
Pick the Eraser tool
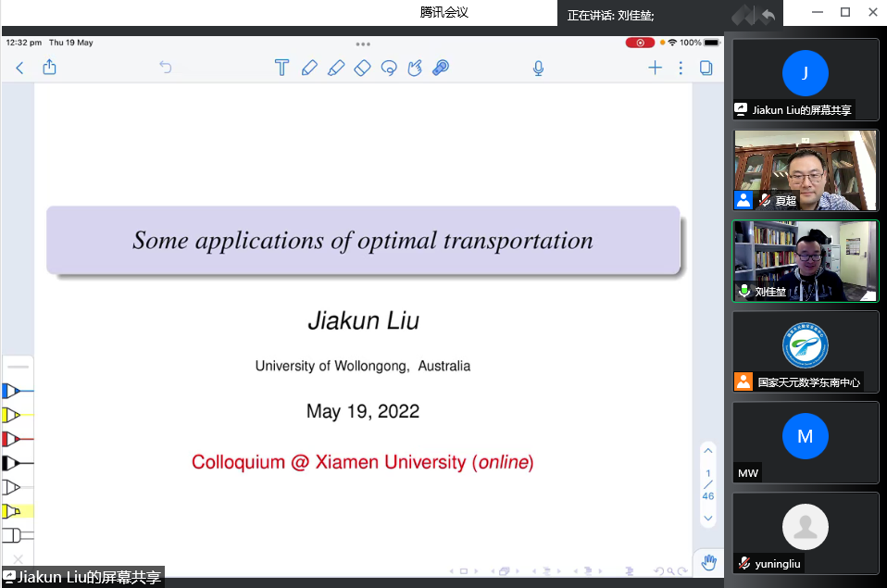click(362, 68)
